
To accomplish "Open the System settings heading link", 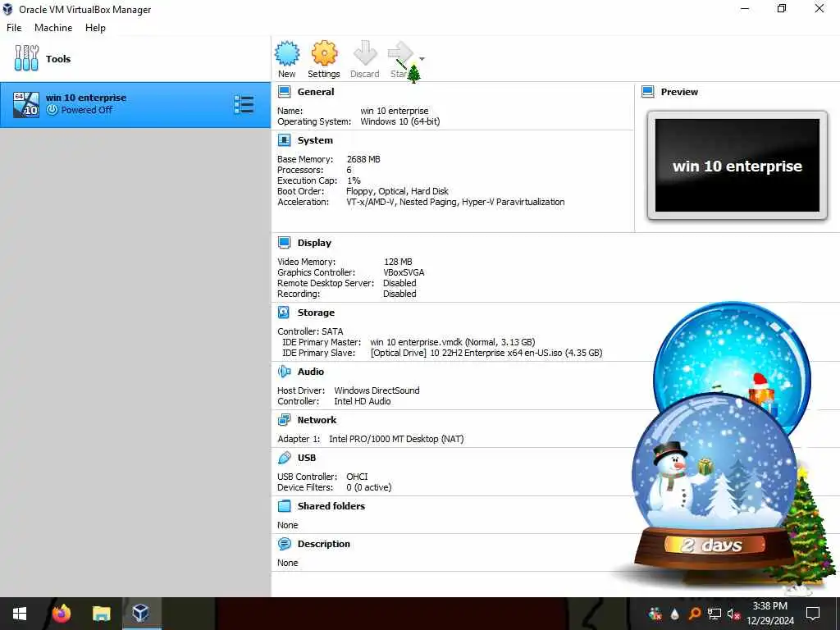I will click(315, 140).
